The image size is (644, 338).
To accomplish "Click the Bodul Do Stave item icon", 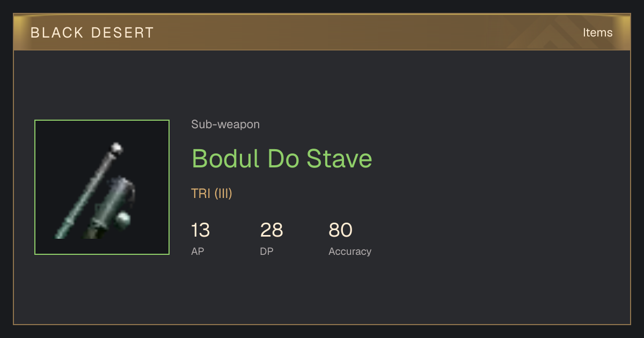I will coord(102,187).
